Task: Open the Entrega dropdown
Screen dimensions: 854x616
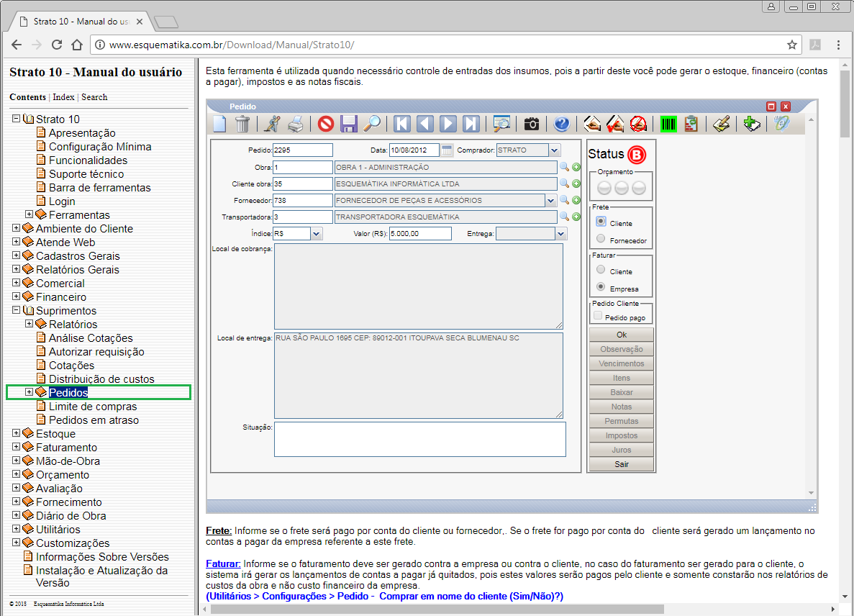Action: (x=561, y=234)
